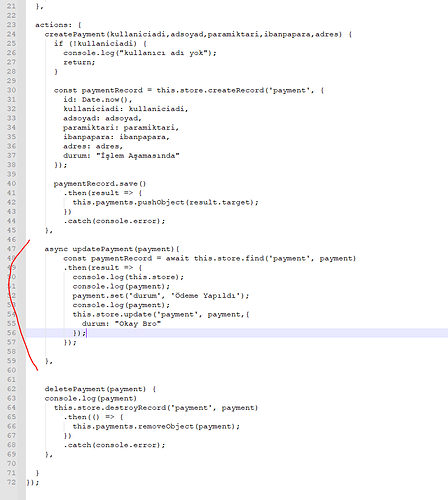Image resolution: width=448 pixels, height=500 pixels.
Task: Click the console.log "kullanıcı adı yok" line
Action: [140, 53]
